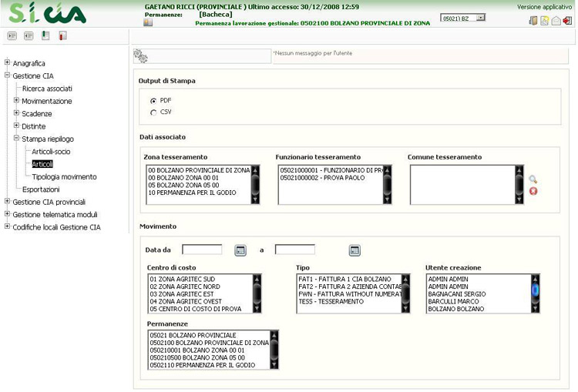Open Esportazioni menu item
The height and width of the screenshot is (392, 578).
coord(41,189)
